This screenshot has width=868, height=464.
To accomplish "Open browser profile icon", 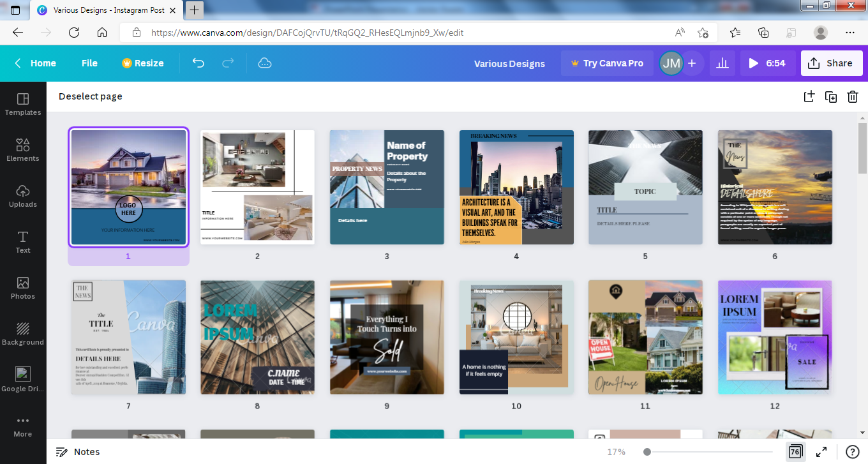I will (821, 33).
